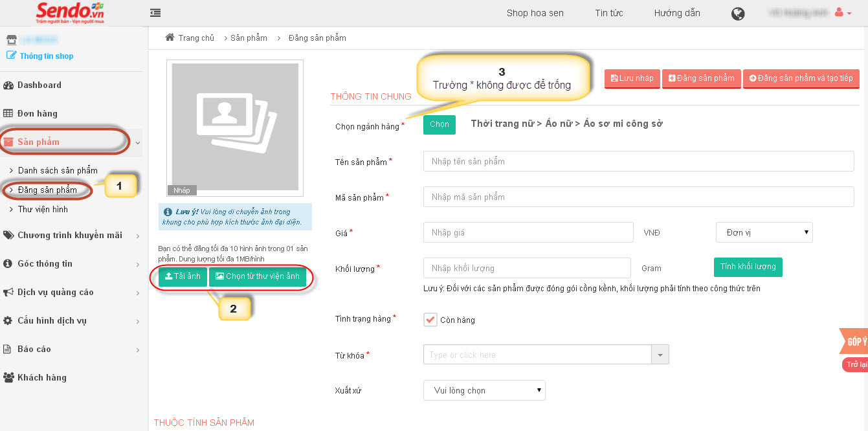
Task: Click the Sendo.vn logo
Action: [70, 13]
